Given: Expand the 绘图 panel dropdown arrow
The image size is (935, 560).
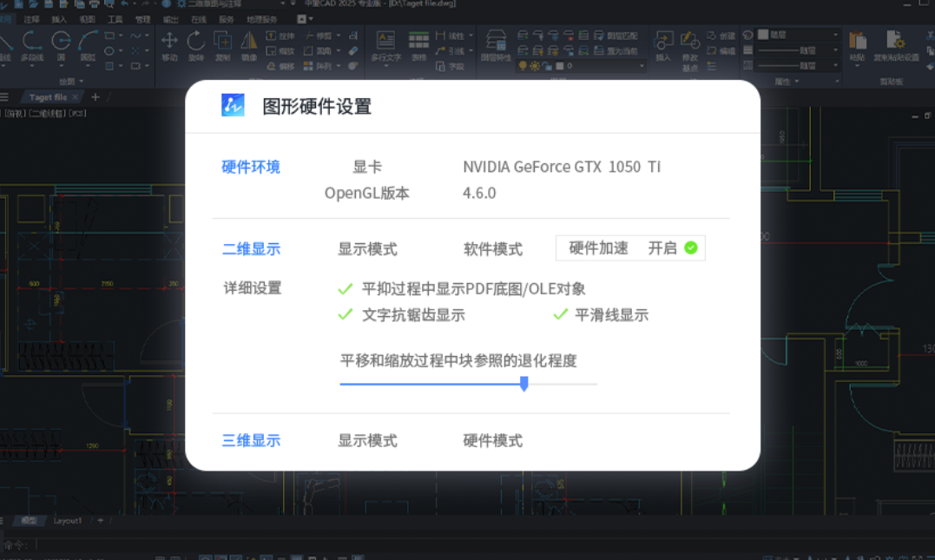Looking at the screenshot, I should click(82, 82).
